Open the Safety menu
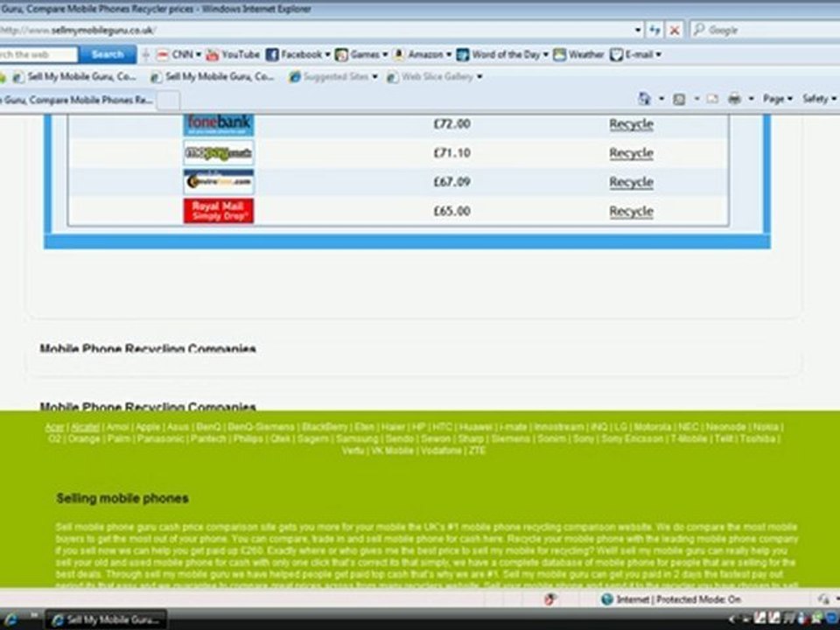Screen dimensions: 840x630 [819, 99]
